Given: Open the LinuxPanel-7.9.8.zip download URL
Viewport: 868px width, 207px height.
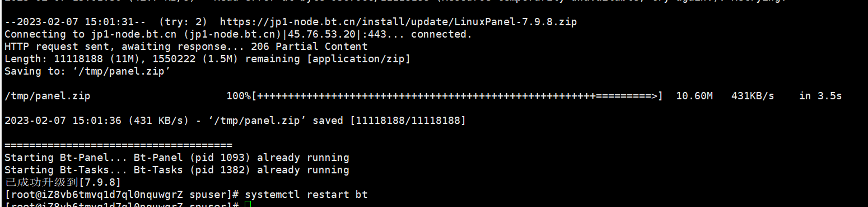Looking at the screenshot, I should [398, 22].
